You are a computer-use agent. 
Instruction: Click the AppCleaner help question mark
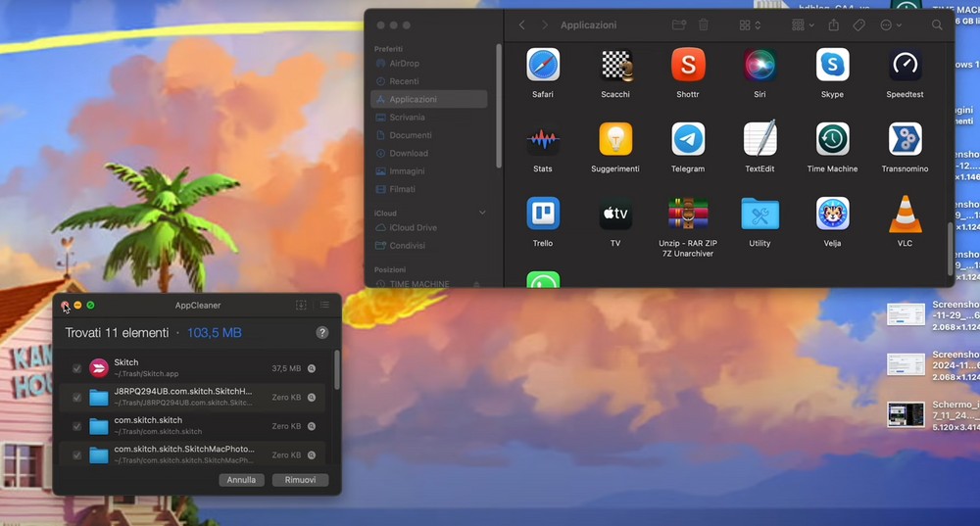coord(322,333)
